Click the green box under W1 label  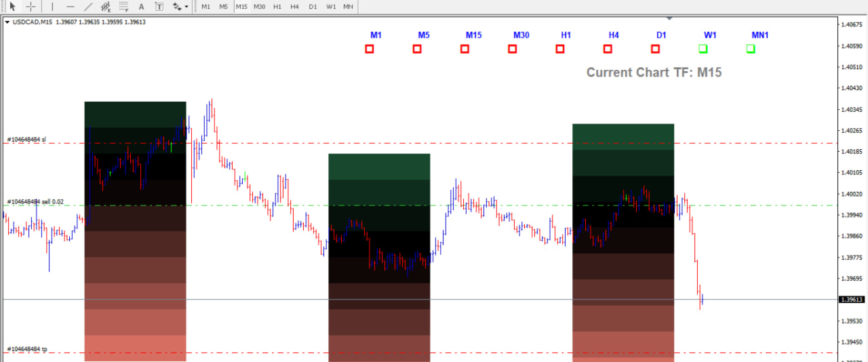point(703,49)
